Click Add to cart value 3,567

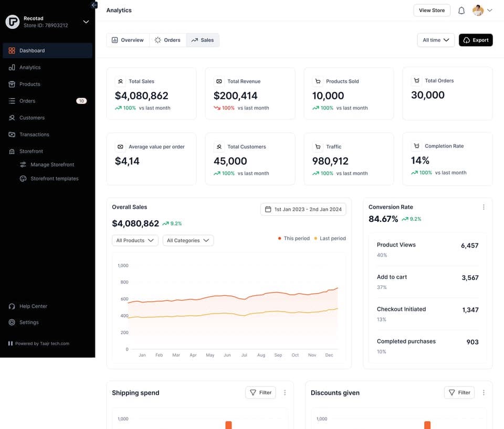[x=470, y=278]
